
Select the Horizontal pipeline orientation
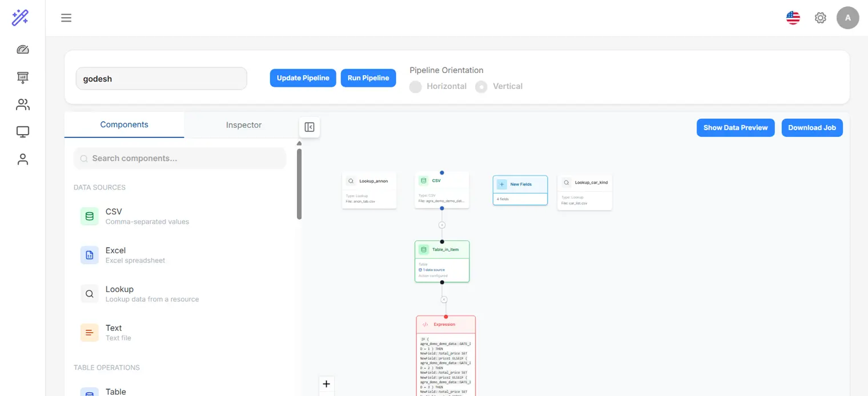[x=416, y=86]
